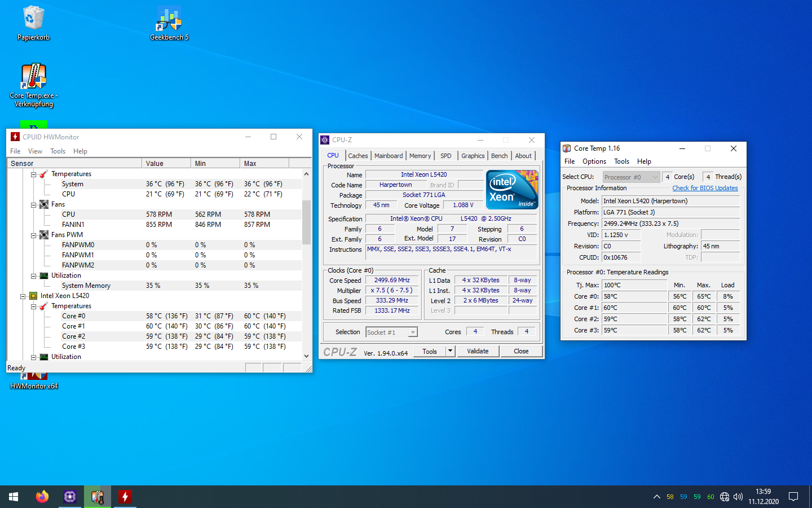Viewport: 812px width, 508px height.
Task: Click the Intel Xeon inside logo in CPU-Z
Action: [x=511, y=189]
